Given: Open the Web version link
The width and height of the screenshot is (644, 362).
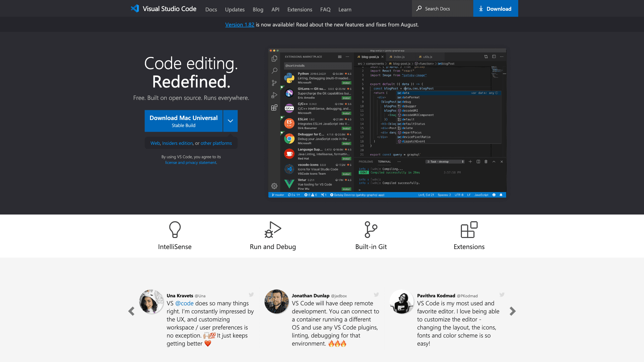Looking at the screenshot, I should 155,143.
